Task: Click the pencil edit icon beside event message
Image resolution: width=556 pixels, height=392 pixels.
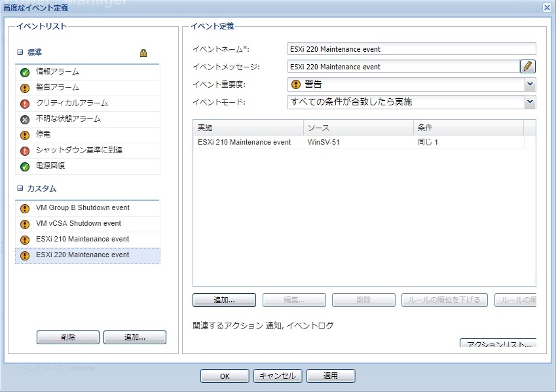Action: (x=528, y=66)
